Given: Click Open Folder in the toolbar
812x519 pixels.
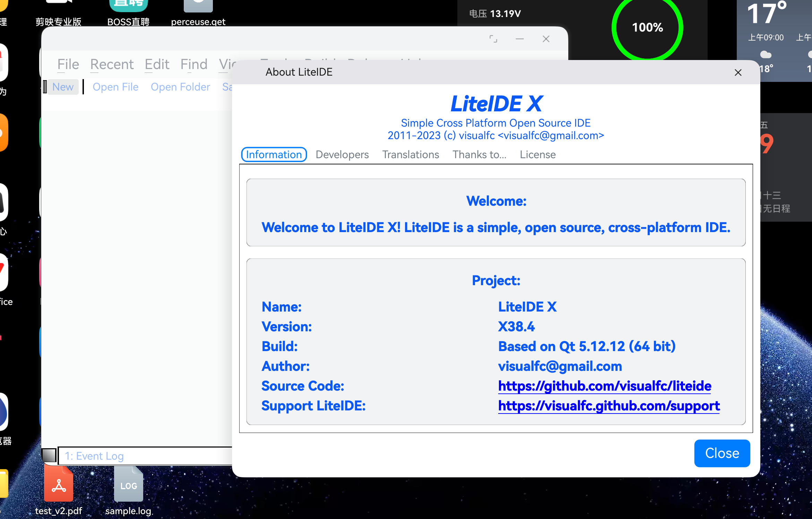Looking at the screenshot, I should click(180, 87).
